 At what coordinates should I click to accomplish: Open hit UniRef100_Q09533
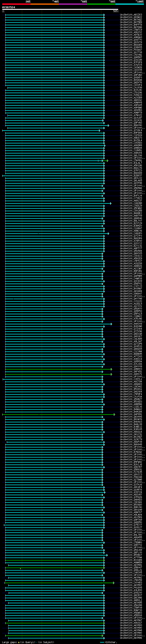(x=131, y=347)
